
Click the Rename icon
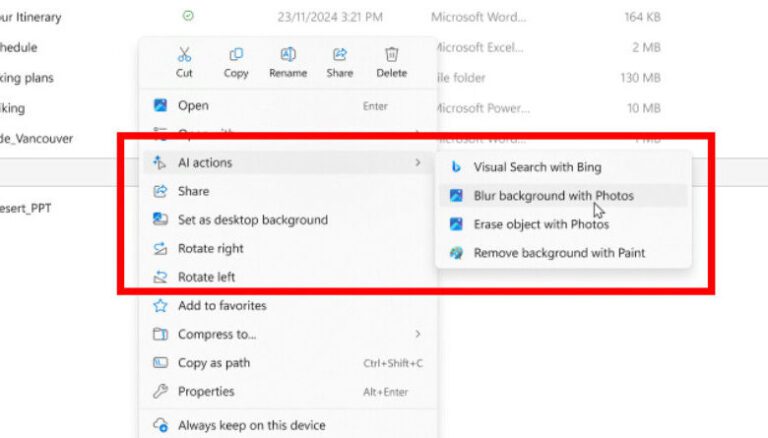(288, 54)
